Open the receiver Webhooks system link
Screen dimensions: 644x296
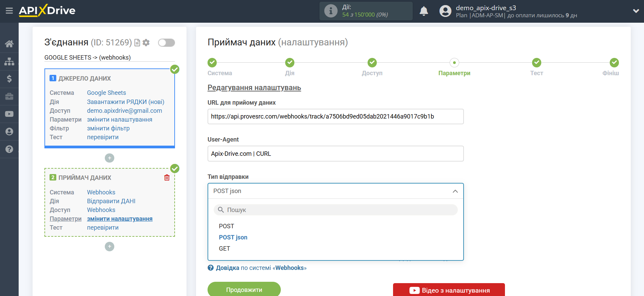click(101, 192)
